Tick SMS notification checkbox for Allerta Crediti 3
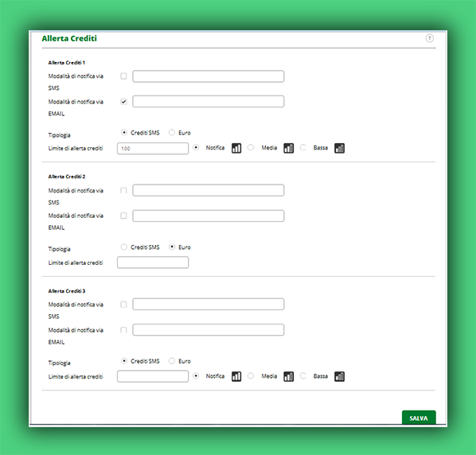The height and width of the screenshot is (455, 476). tap(123, 304)
